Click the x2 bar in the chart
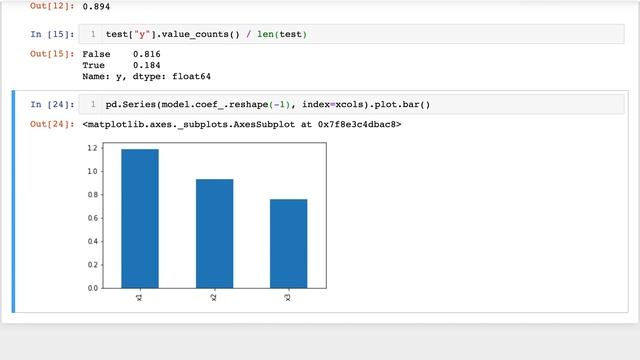 click(x=214, y=233)
